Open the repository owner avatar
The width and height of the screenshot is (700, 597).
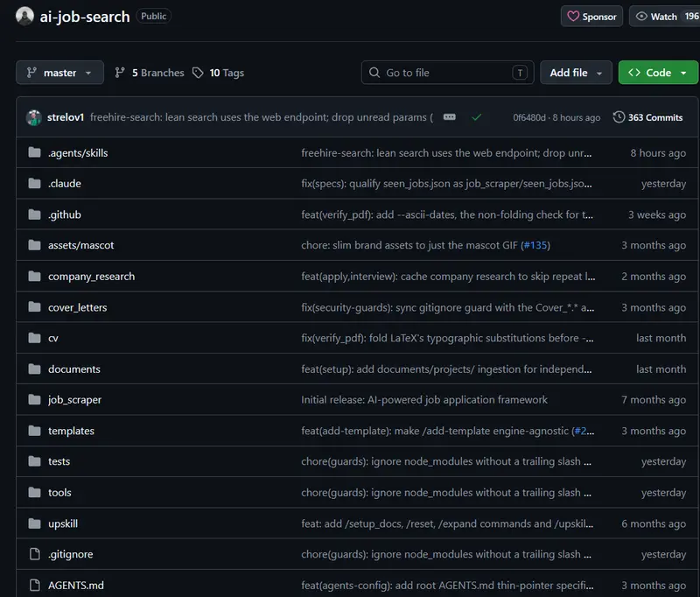click(x=24, y=16)
